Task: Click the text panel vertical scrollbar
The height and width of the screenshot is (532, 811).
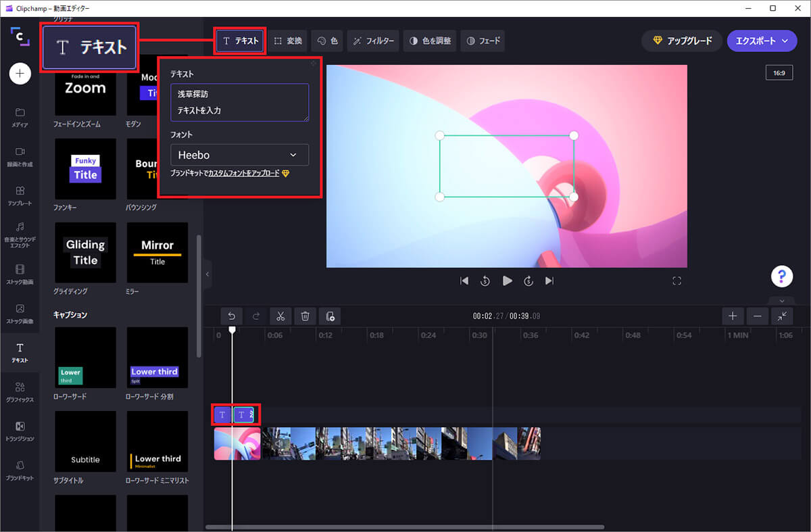Action: [198, 295]
